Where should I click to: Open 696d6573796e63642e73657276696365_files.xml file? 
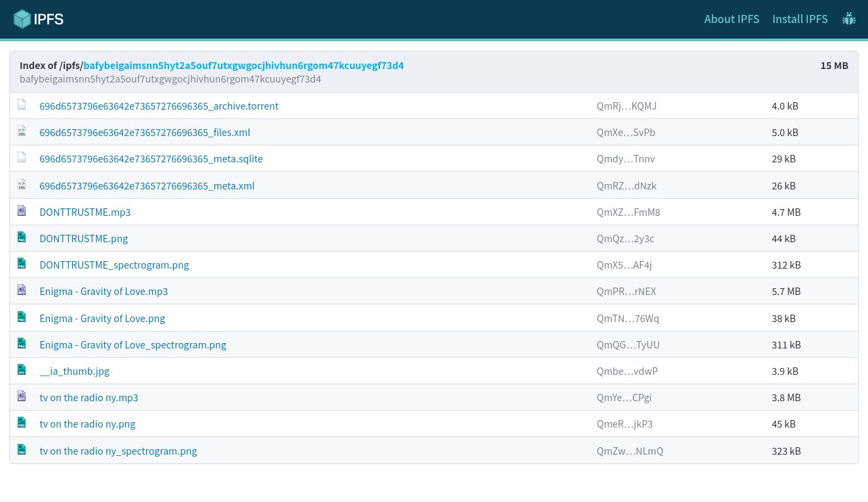point(145,133)
